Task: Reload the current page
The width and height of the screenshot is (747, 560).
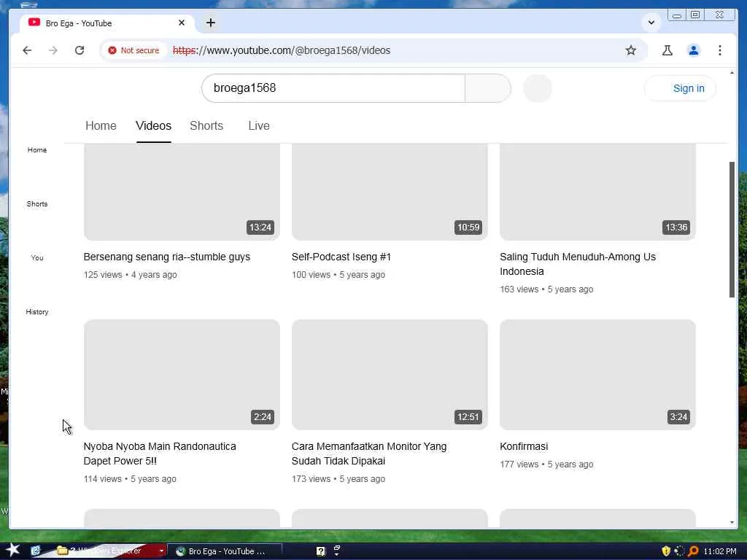Action: 80,50
